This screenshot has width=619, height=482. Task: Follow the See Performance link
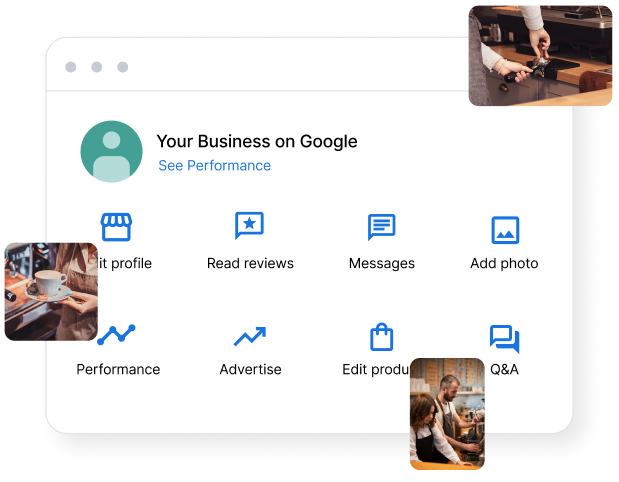pyautogui.click(x=214, y=165)
